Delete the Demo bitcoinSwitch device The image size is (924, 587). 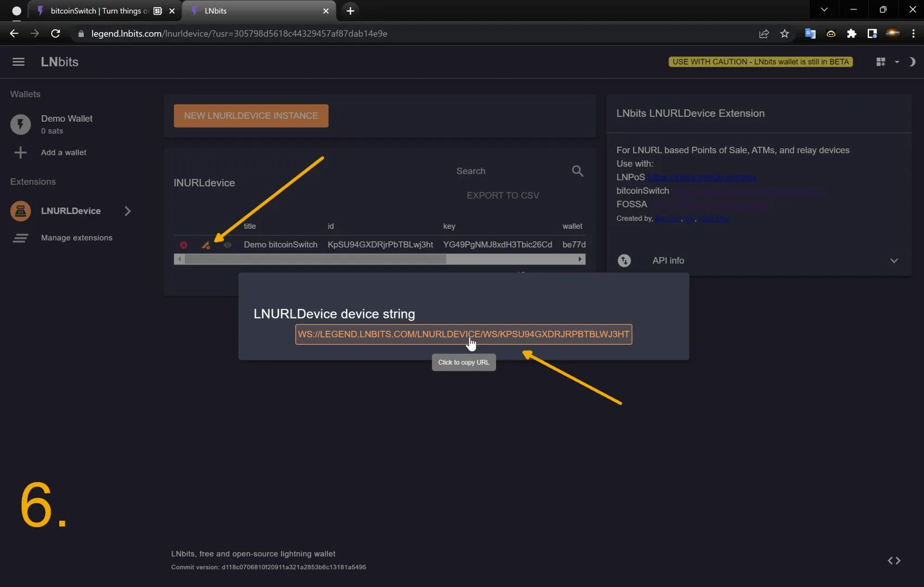pyautogui.click(x=184, y=245)
